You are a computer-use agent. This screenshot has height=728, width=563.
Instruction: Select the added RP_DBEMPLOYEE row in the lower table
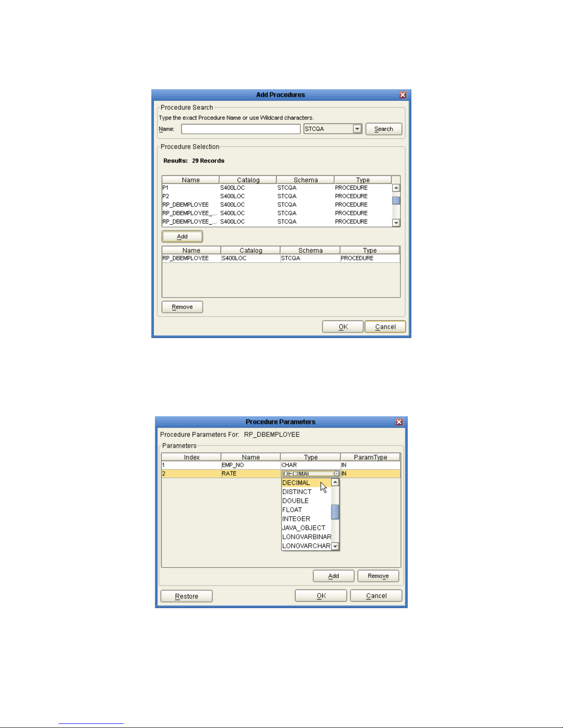point(281,259)
